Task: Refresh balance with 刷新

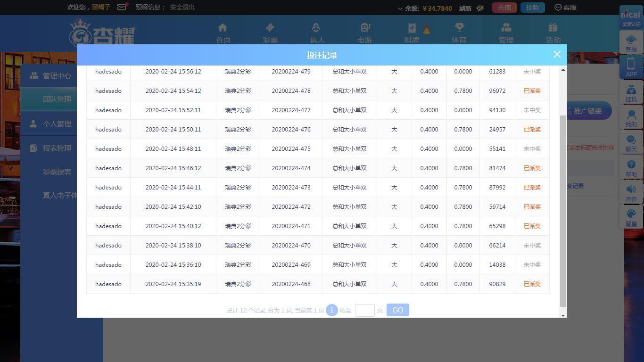Action: (465, 8)
